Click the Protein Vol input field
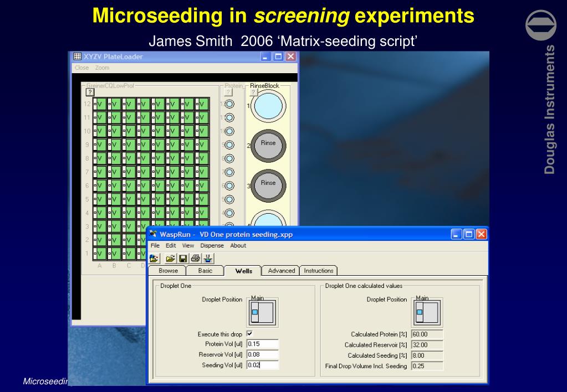This screenshot has width=567, height=392. click(263, 344)
